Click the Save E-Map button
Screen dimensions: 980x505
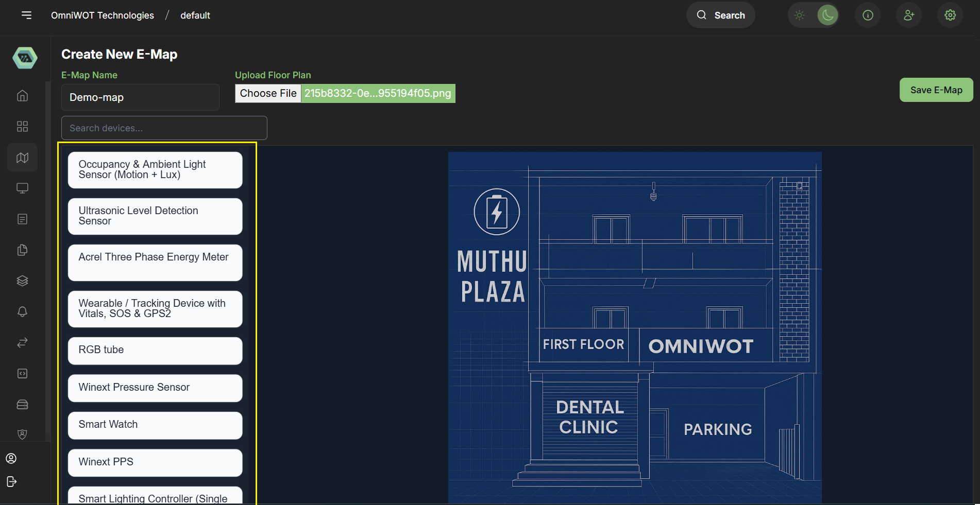pyautogui.click(x=936, y=90)
